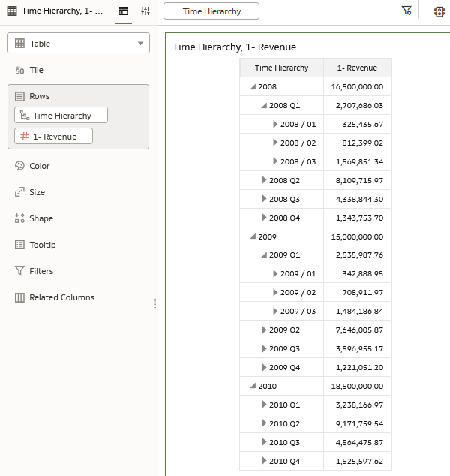Click the Filters section in grammar panel
This screenshot has width=450, height=476.
click(41, 271)
